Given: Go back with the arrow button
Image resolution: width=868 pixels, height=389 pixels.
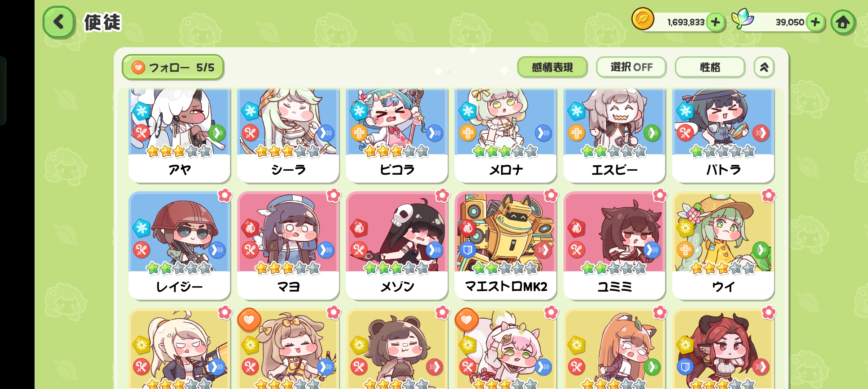Looking at the screenshot, I should [x=59, y=22].
